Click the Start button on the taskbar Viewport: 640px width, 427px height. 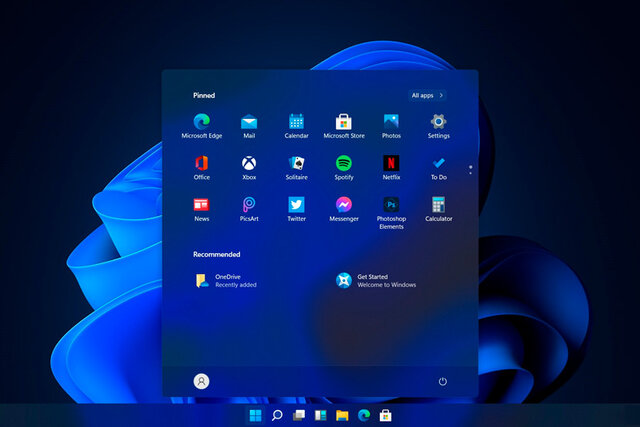coord(256,416)
